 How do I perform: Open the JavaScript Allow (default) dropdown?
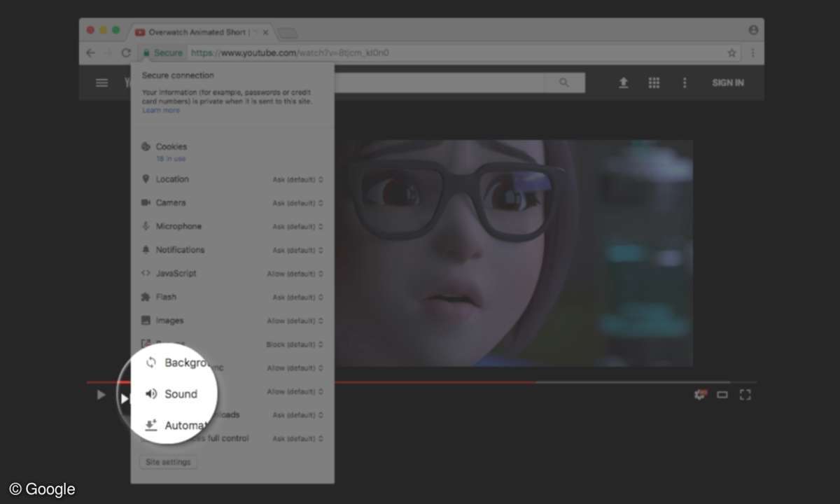295,274
